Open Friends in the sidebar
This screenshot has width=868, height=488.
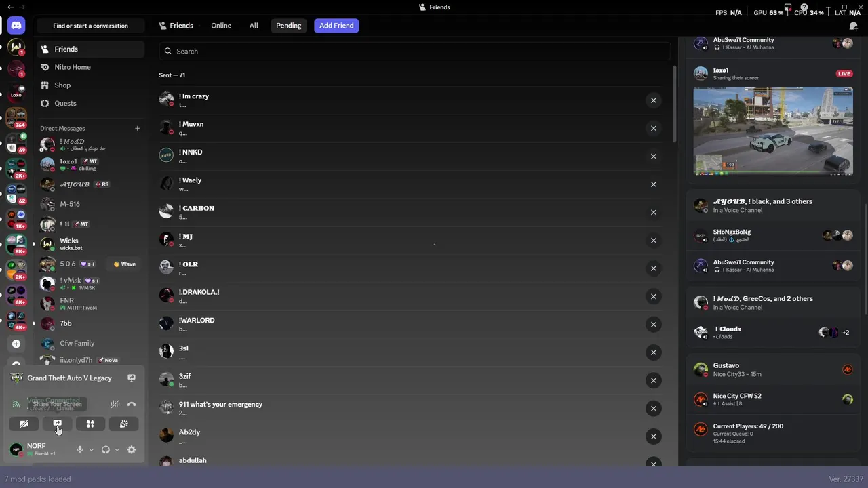(x=90, y=49)
